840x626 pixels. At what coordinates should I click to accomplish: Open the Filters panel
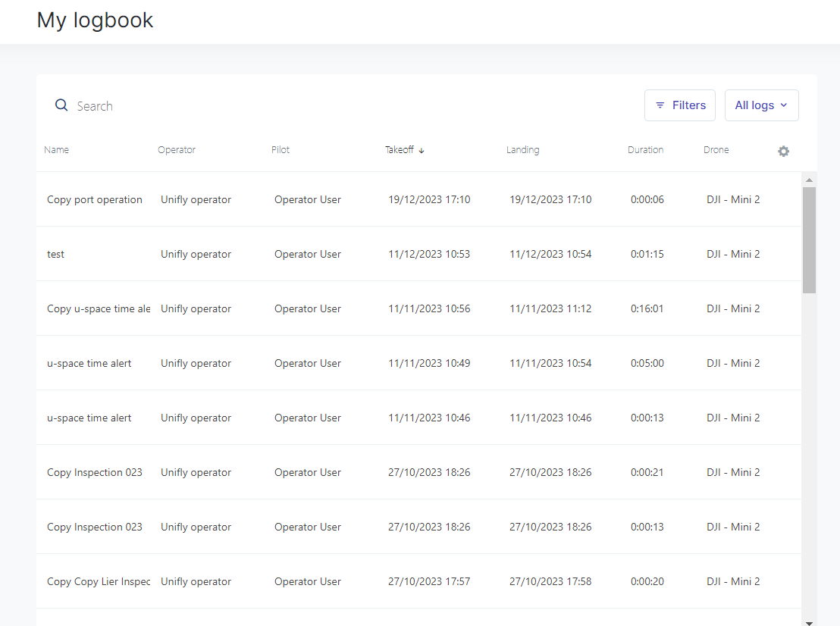point(680,105)
